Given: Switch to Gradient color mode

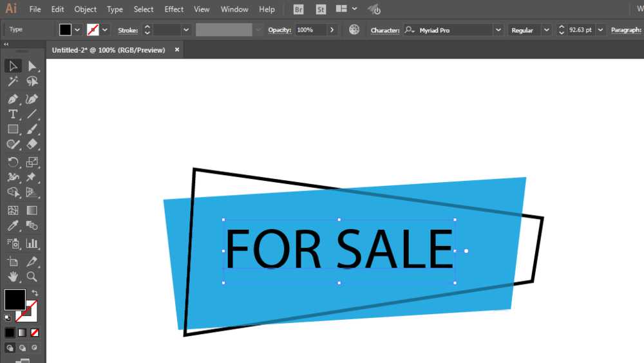Looking at the screenshot, I should tap(22, 333).
